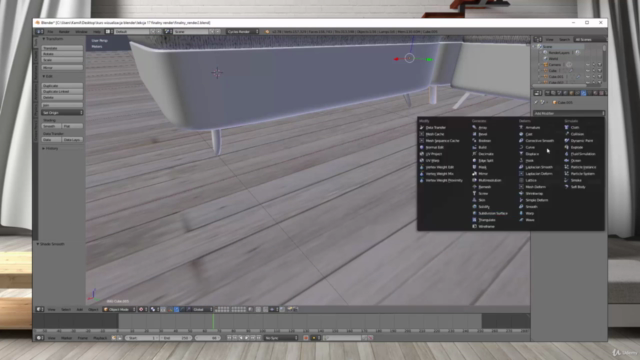
Task: Add the Lattice modifier
Action: click(x=531, y=180)
